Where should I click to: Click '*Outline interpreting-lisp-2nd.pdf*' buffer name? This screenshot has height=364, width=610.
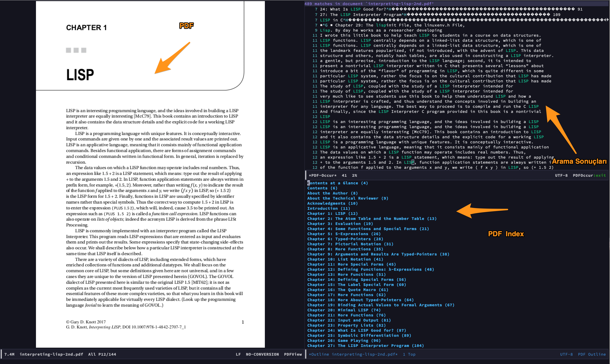pos(353,354)
